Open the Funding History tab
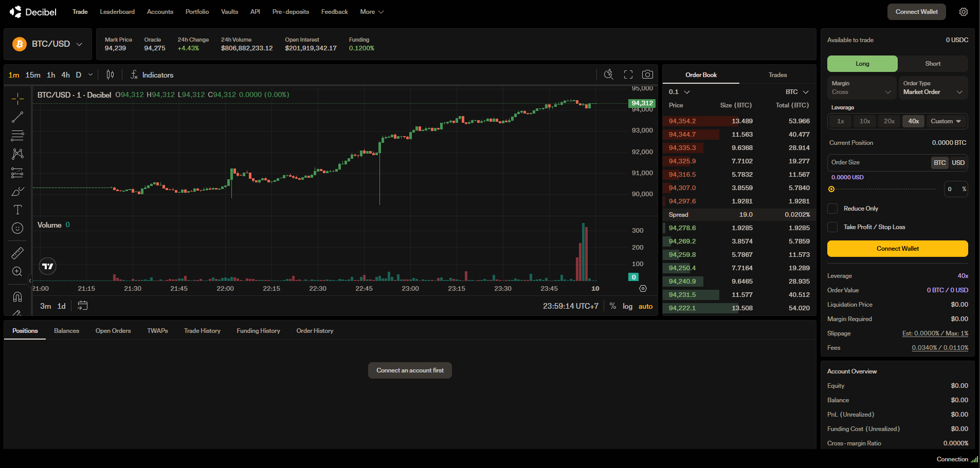Viewport: 980px width, 468px height. pos(258,331)
